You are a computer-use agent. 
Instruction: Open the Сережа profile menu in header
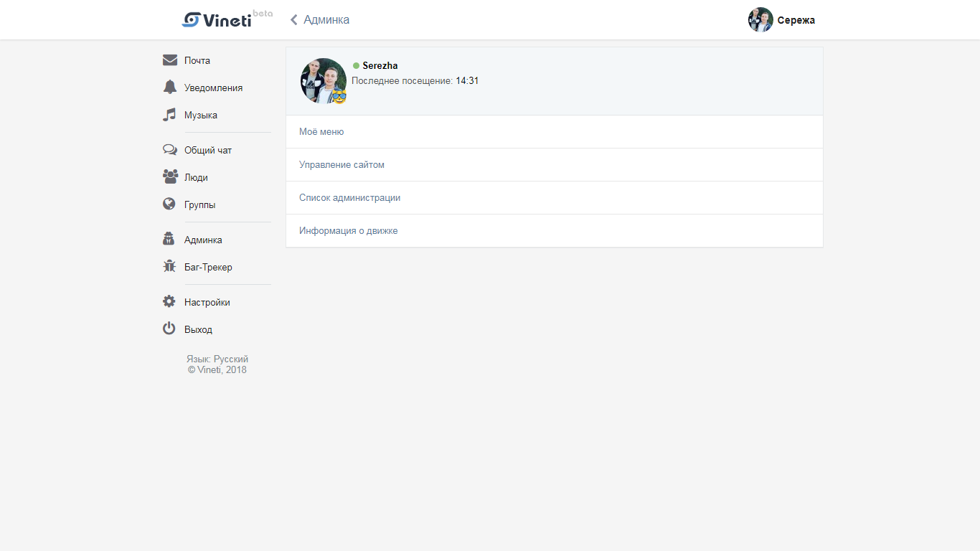coord(782,20)
